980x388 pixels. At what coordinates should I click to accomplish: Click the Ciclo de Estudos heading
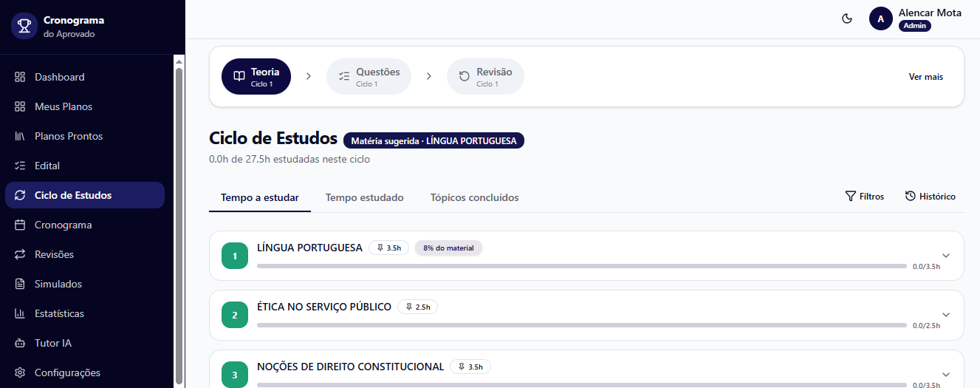[273, 138]
